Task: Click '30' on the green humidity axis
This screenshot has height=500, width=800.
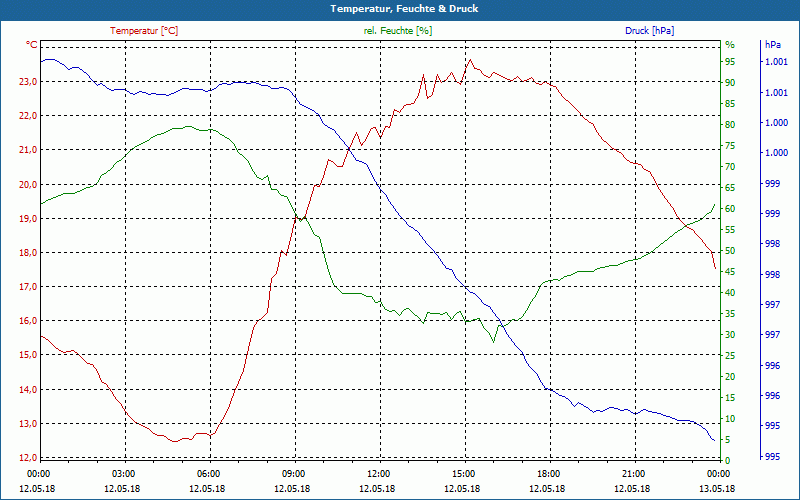Action: click(x=730, y=335)
